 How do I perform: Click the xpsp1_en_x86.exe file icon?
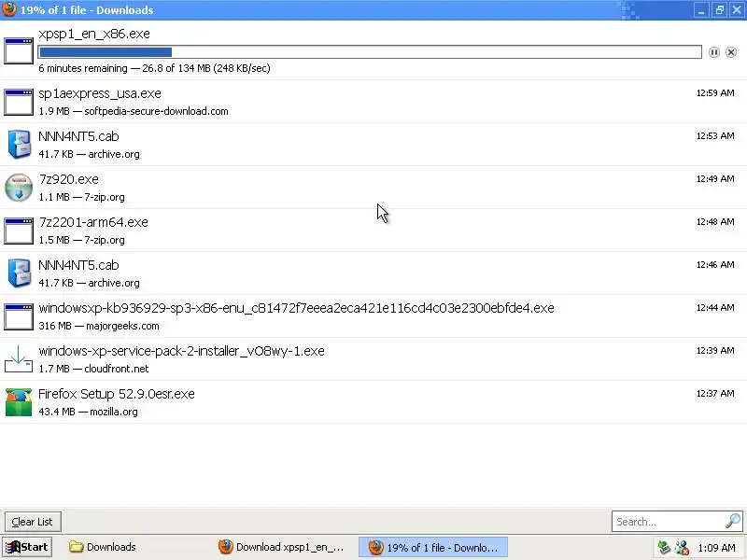pyautogui.click(x=19, y=50)
